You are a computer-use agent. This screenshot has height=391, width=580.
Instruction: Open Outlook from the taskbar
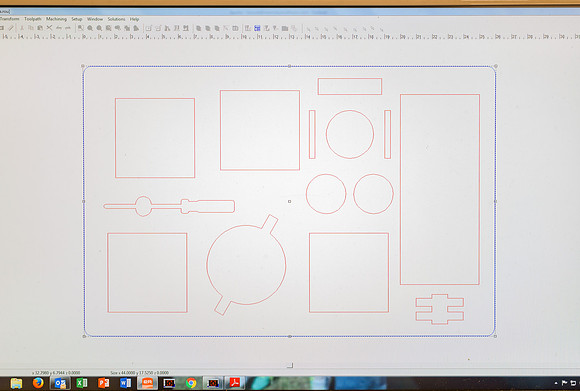(60, 383)
